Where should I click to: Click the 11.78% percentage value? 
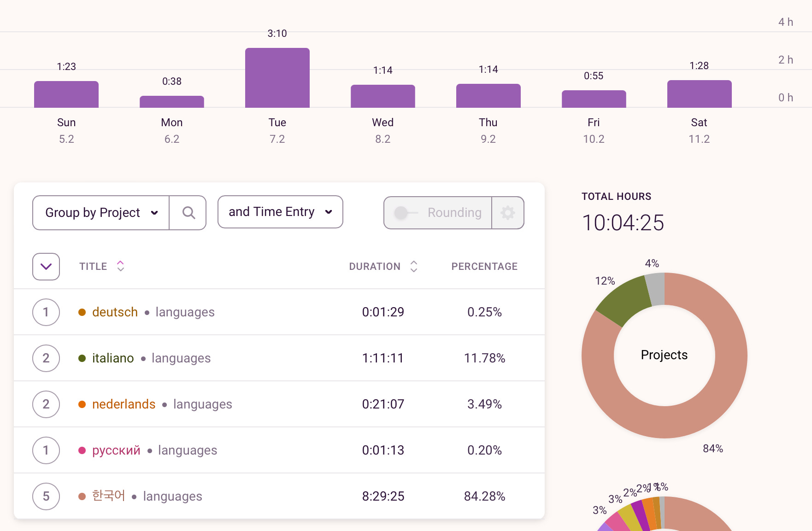point(484,358)
